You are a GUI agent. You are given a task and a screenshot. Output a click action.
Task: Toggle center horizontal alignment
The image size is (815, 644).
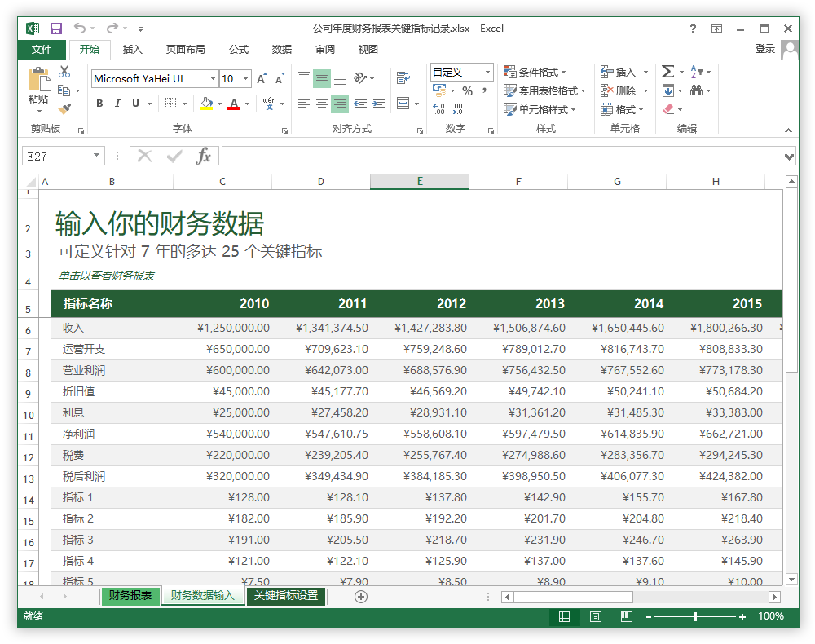click(322, 104)
